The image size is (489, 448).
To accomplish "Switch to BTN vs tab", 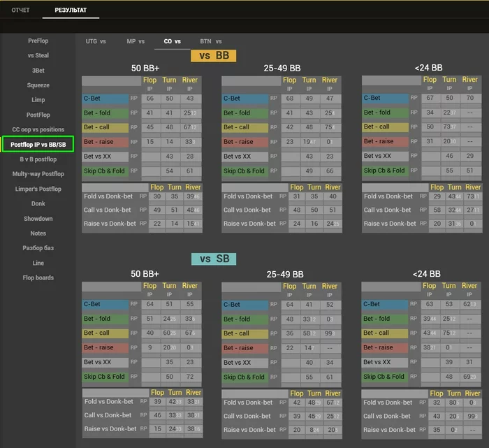I will (x=211, y=41).
